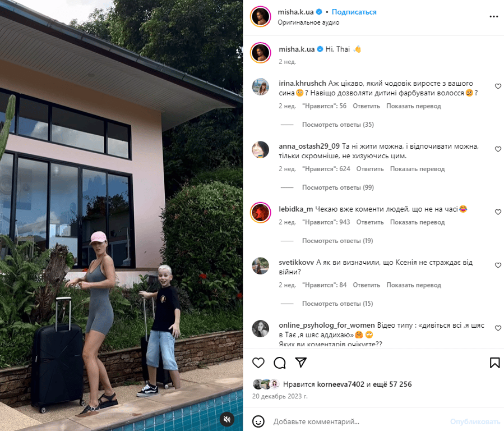Click Подписаться to follow misha.k.ua
This screenshot has width=504, height=431.
click(354, 12)
